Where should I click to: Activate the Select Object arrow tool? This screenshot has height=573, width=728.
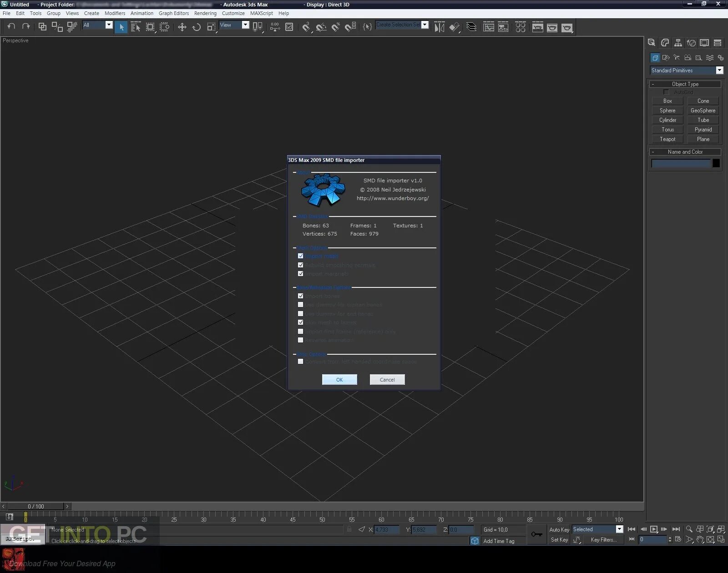(121, 27)
